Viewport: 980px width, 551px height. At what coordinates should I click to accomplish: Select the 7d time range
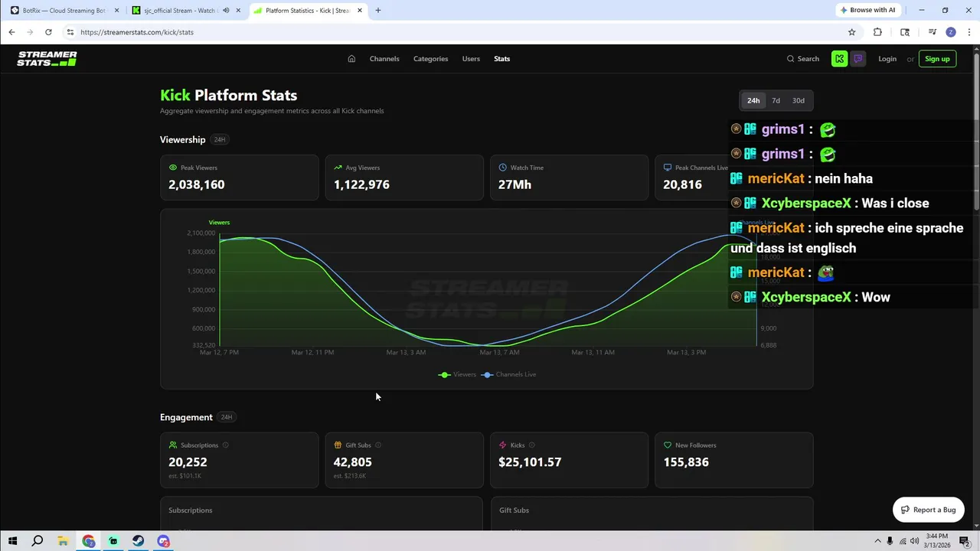[x=776, y=100]
